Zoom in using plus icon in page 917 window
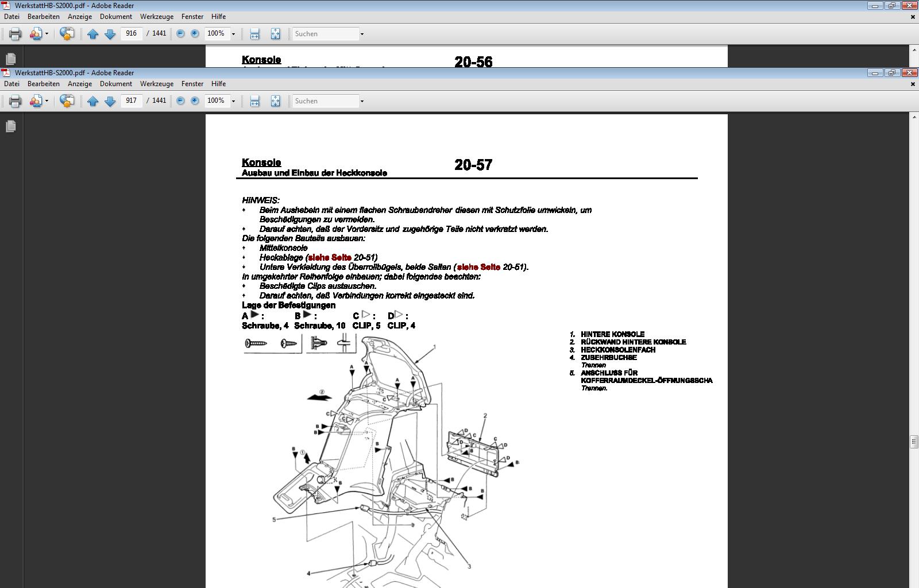The image size is (919, 588). 195,100
